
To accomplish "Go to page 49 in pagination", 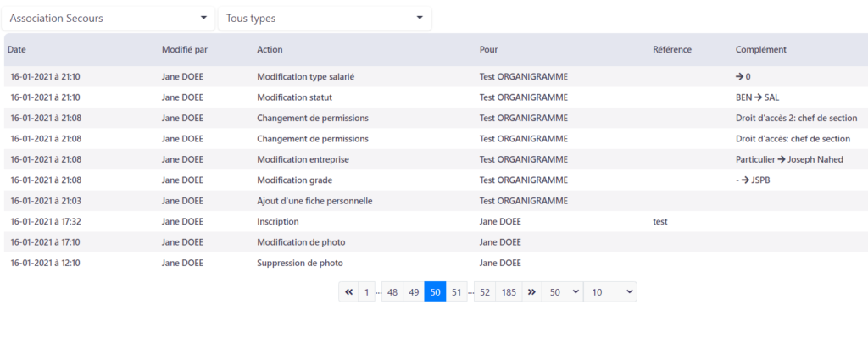I will [x=414, y=292].
